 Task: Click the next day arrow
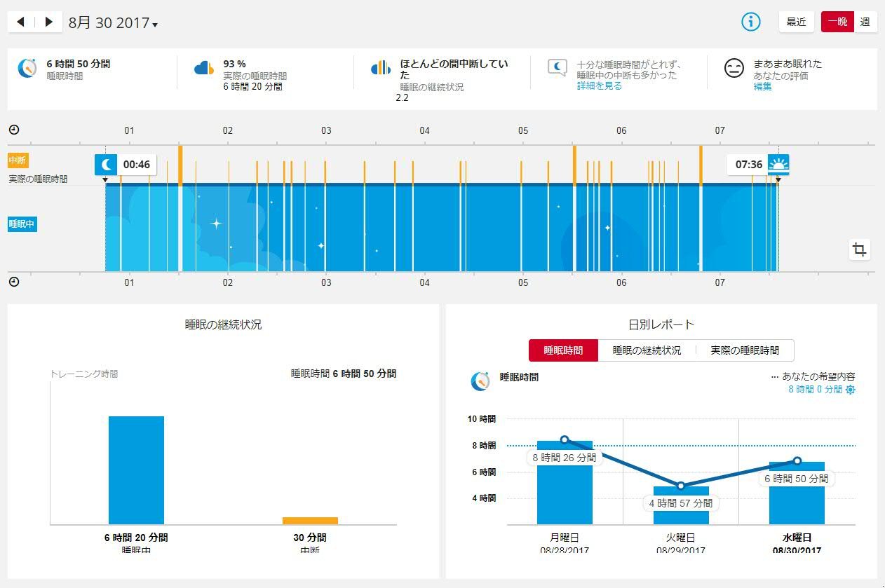click(48, 22)
